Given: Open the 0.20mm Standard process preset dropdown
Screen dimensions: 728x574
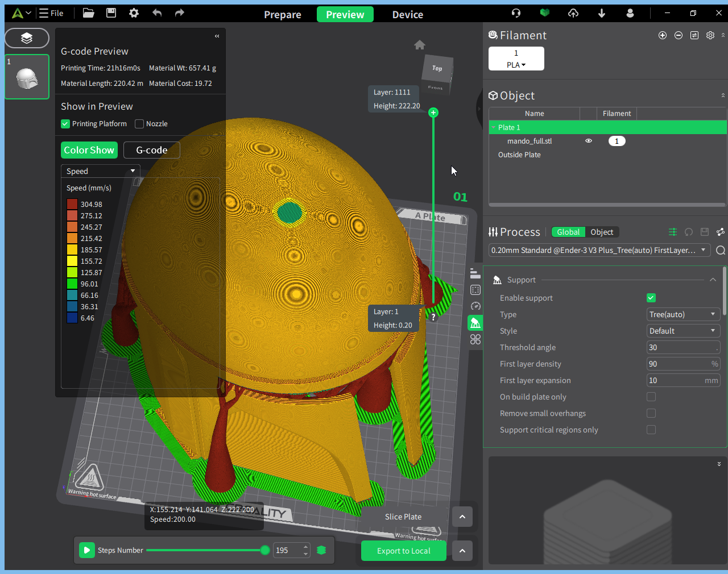Looking at the screenshot, I should point(599,250).
